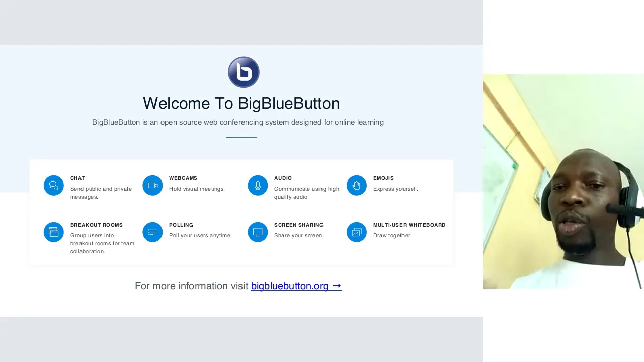Click the BigBlueButton logo

point(244,72)
